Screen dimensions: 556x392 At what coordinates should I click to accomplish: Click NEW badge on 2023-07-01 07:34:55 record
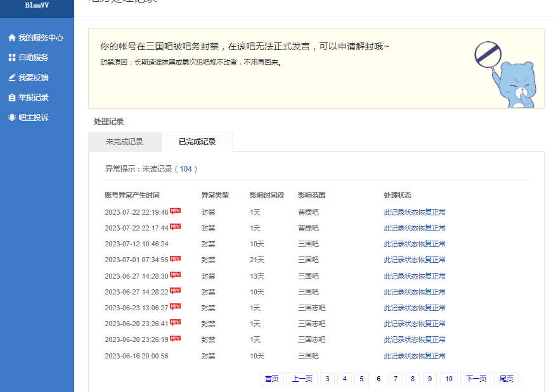coord(176,258)
